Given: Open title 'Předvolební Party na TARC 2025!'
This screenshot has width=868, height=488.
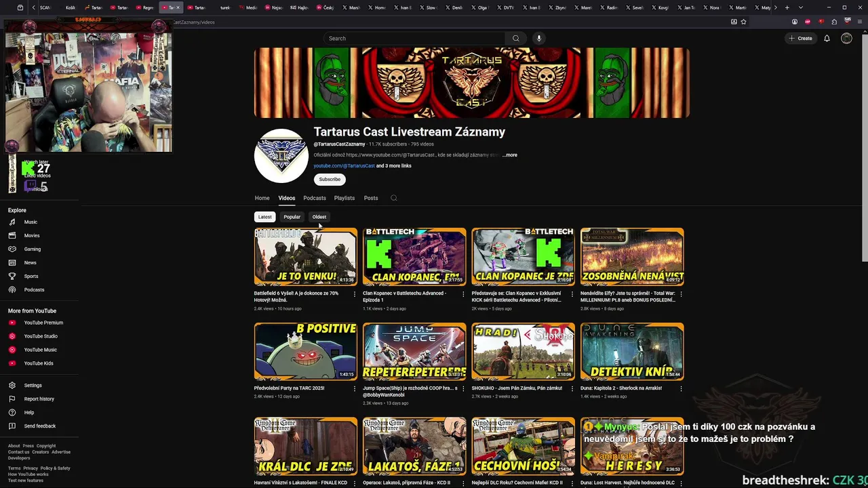Looking at the screenshot, I should pos(289,388).
